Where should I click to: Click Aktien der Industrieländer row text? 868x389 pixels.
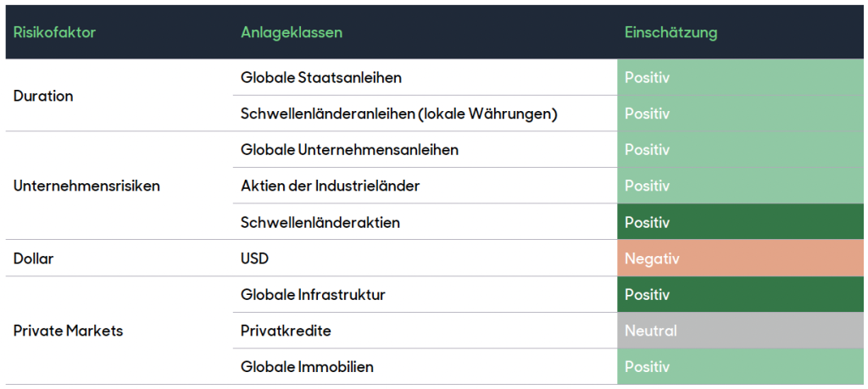[x=330, y=186]
